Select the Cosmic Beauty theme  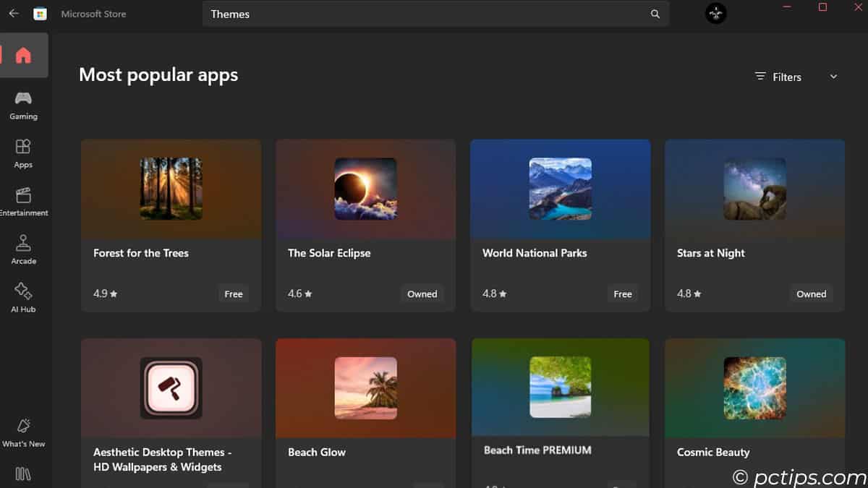pos(754,388)
